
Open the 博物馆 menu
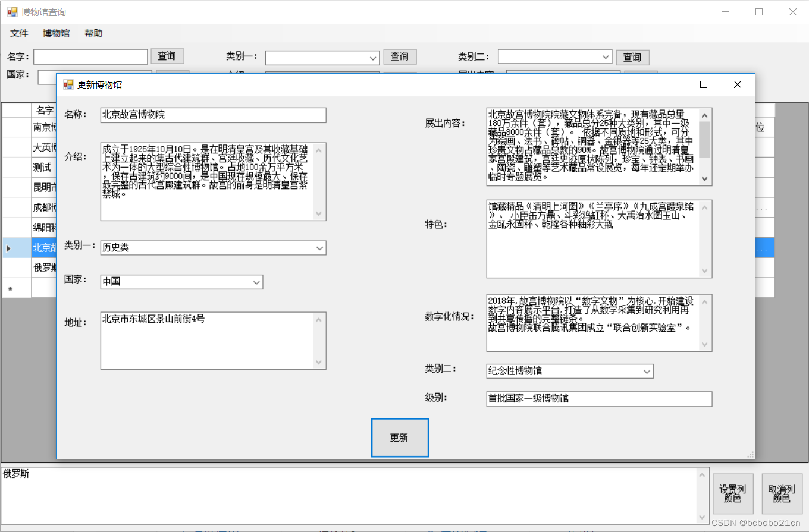point(56,33)
